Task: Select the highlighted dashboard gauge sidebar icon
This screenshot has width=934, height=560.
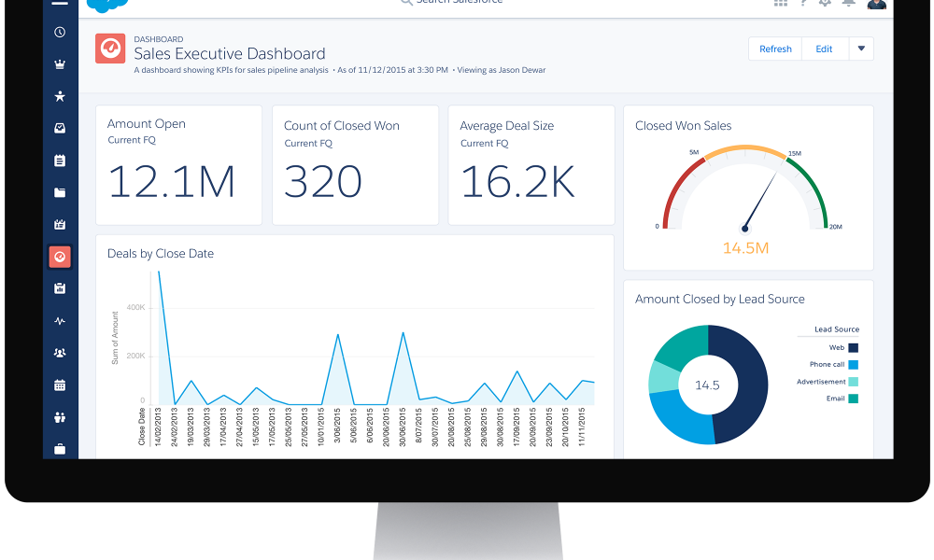Action: 60,257
